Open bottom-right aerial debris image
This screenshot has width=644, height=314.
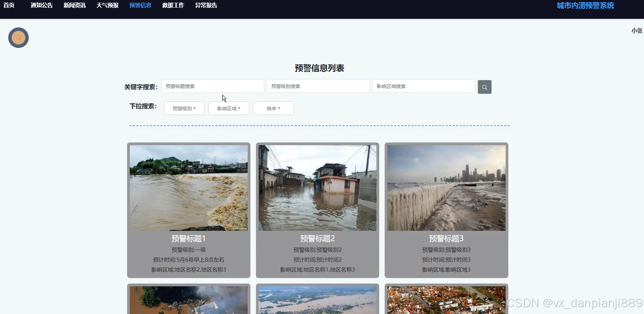point(446,300)
